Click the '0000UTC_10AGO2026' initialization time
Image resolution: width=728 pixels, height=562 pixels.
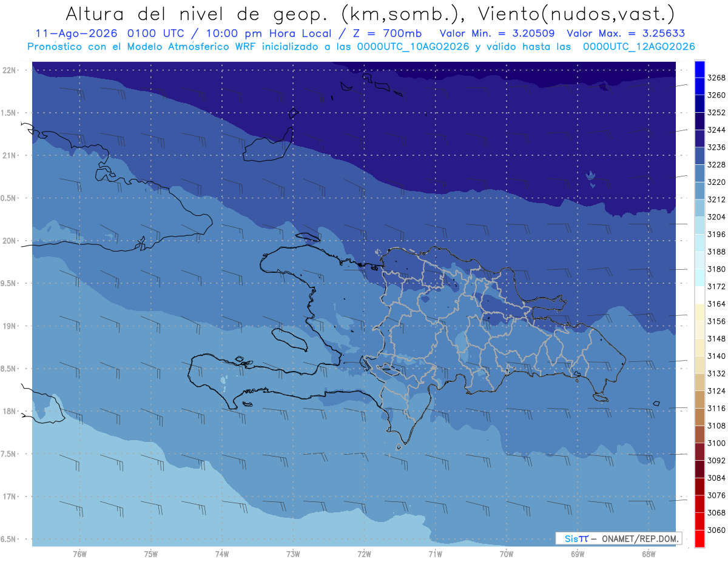click(414, 47)
